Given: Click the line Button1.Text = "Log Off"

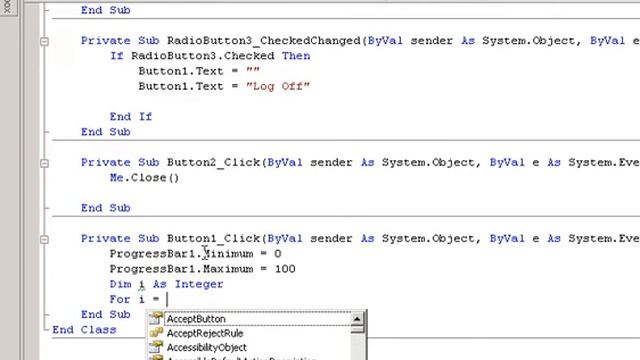Looking at the screenshot, I should pyautogui.click(x=224, y=87).
